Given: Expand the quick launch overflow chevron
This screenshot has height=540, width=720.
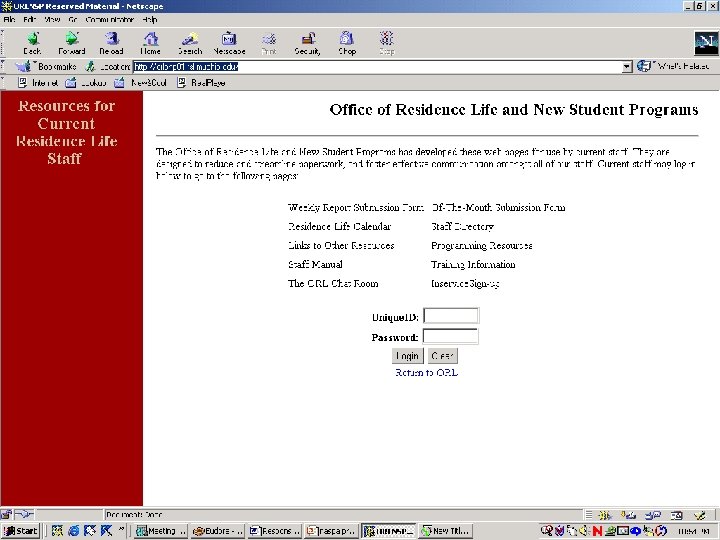Looking at the screenshot, I should tap(121, 530).
